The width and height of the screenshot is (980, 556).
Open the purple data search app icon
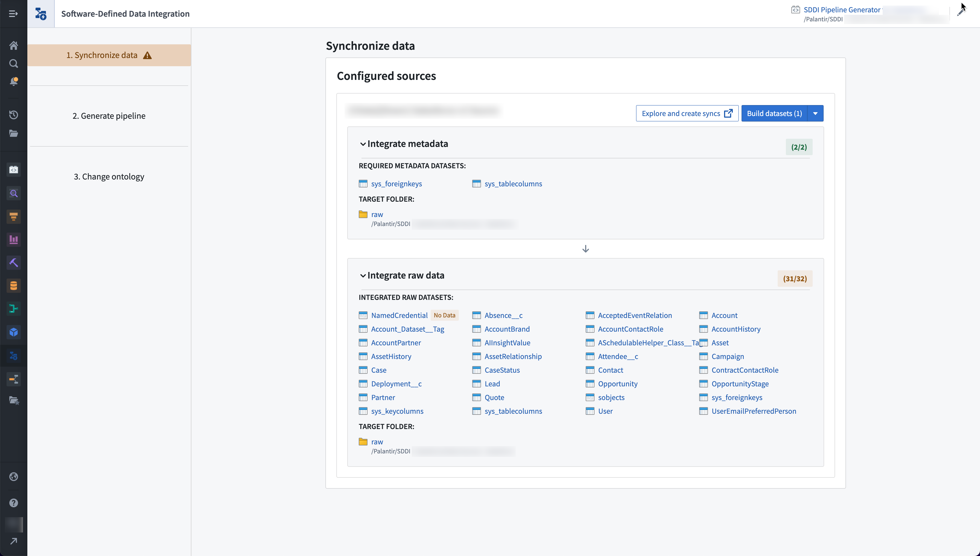[x=13, y=193]
